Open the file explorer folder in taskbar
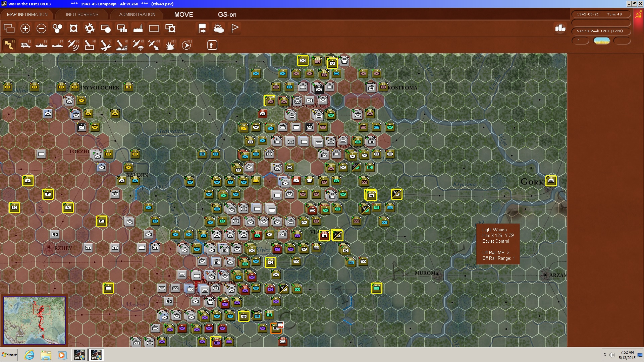 (46, 355)
